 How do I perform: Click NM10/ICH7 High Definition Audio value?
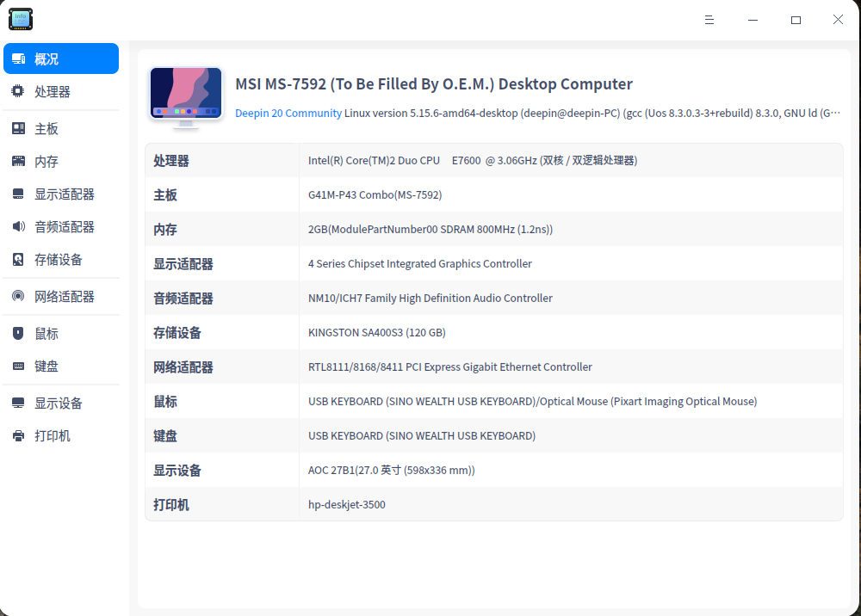click(x=430, y=298)
